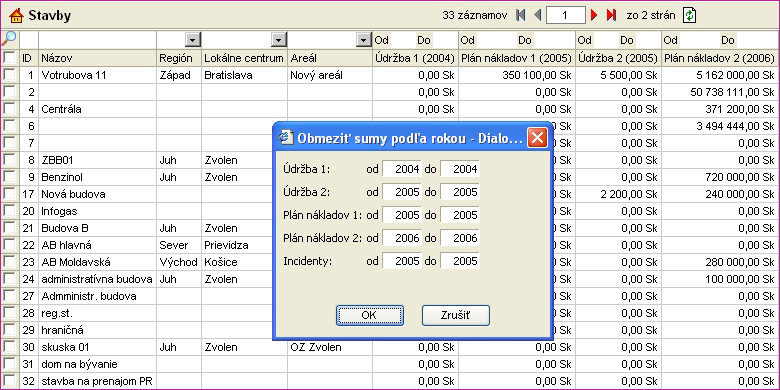Click Údržba 2 (2005) column header
The image size is (780, 390).
618,58
